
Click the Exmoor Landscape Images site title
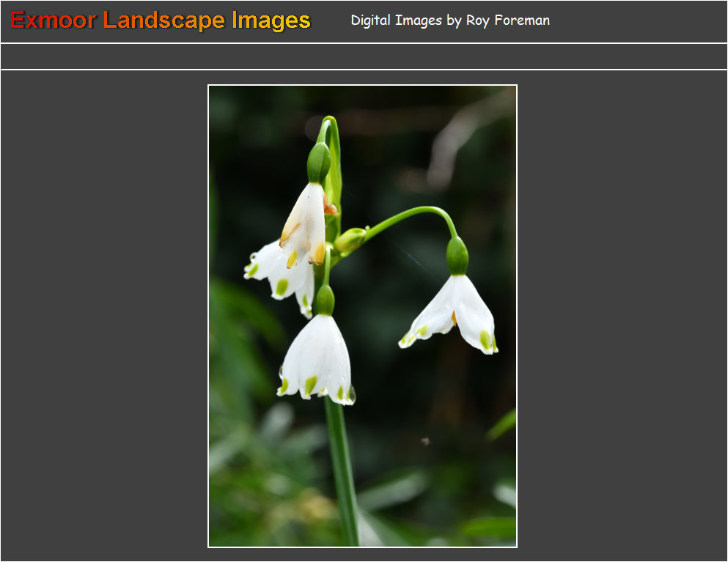tap(161, 21)
